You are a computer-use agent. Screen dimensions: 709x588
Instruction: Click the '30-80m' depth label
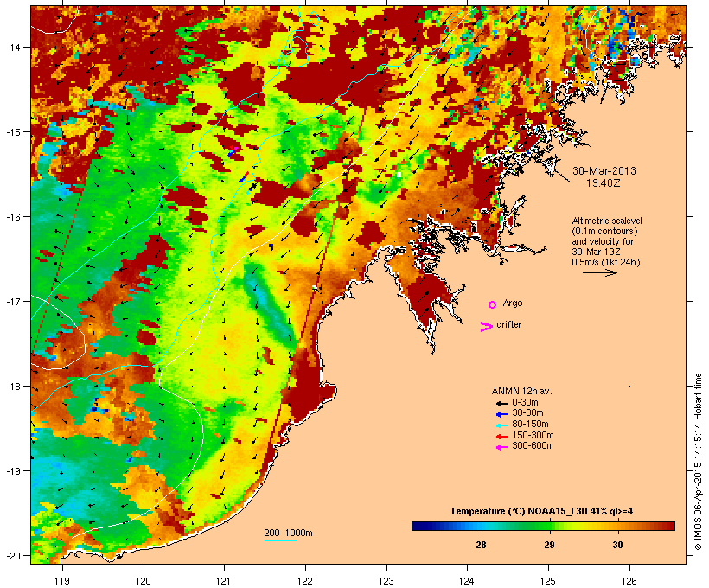click(527, 413)
